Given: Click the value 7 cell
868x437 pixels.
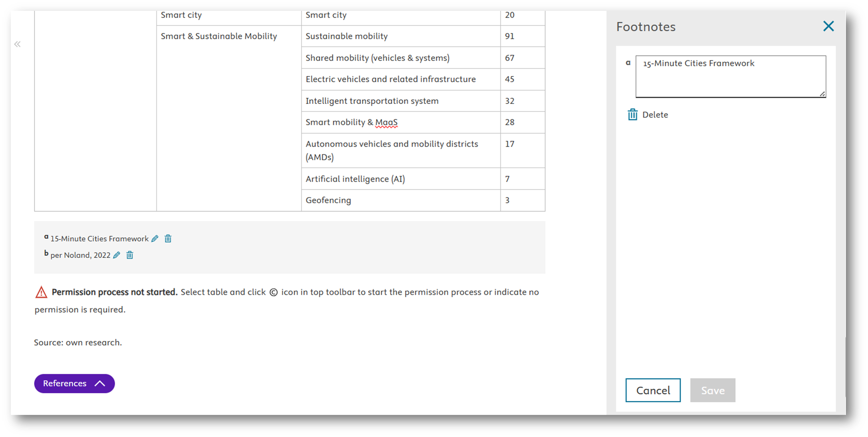Looking at the screenshot, I should [522, 179].
